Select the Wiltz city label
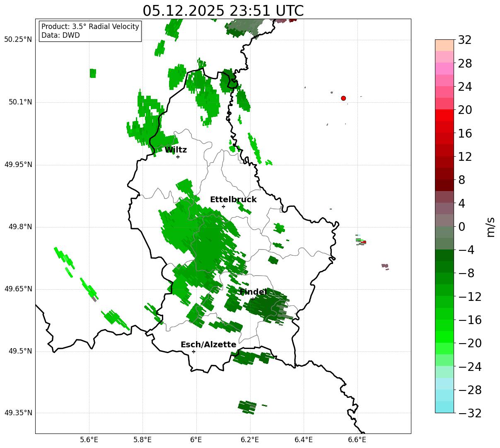500x448 pixels. (x=176, y=150)
